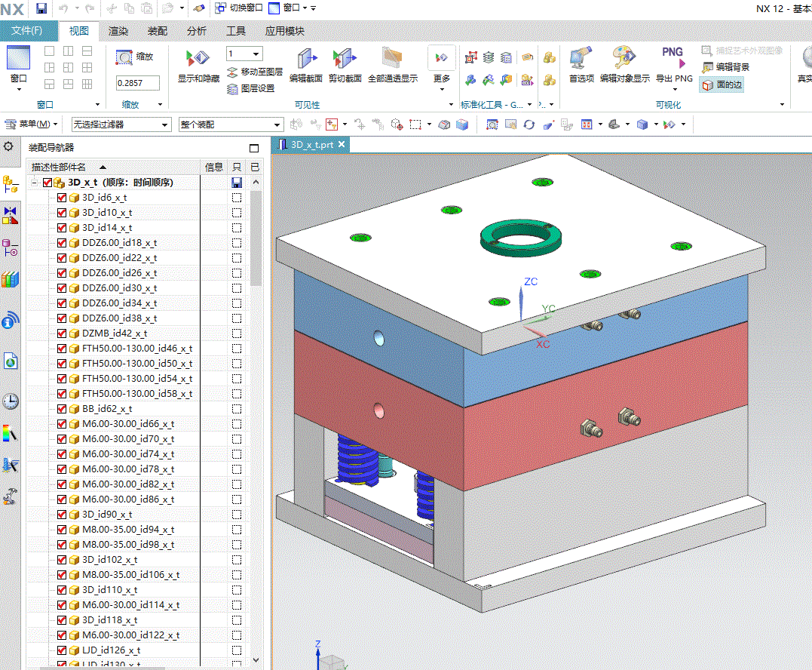Click the Edit Section icon

coord(306,65)
